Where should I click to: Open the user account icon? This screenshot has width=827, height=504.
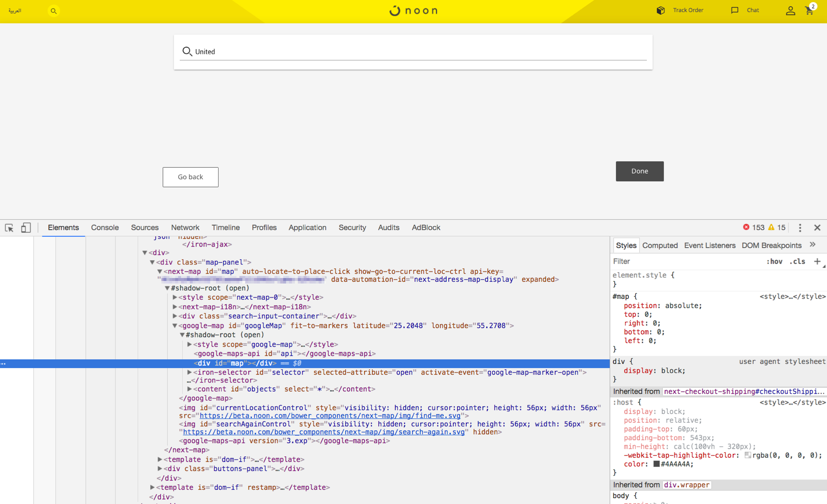[x=790, y=11]
